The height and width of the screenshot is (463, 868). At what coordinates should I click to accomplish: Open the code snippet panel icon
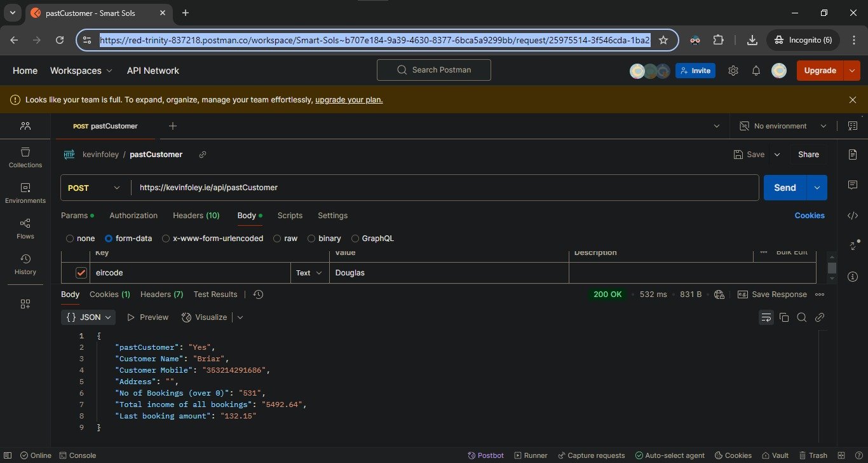(853, 216)
